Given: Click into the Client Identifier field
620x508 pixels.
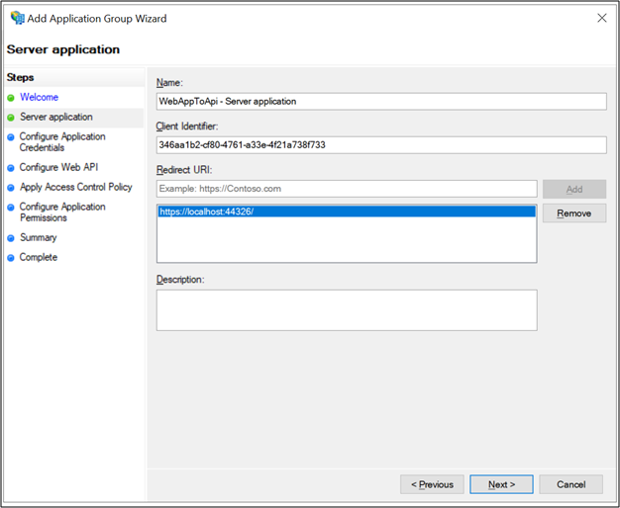Looking at the screenshot, I should (x=381, y=145).
